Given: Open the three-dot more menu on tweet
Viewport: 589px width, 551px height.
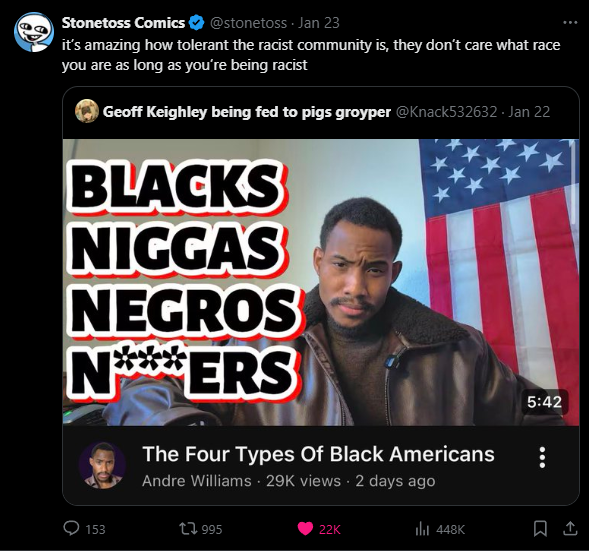Looking at the screenshot, I should pos(570,23).
